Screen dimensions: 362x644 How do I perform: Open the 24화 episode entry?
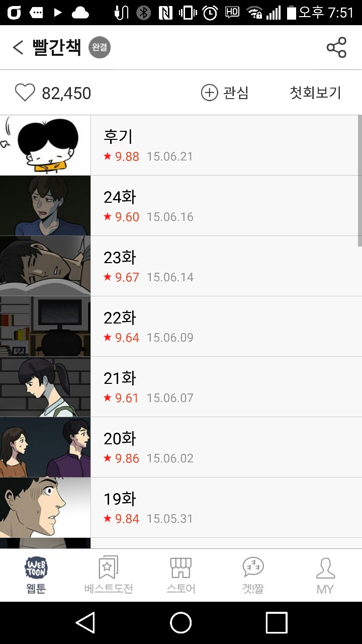(181, 206)
